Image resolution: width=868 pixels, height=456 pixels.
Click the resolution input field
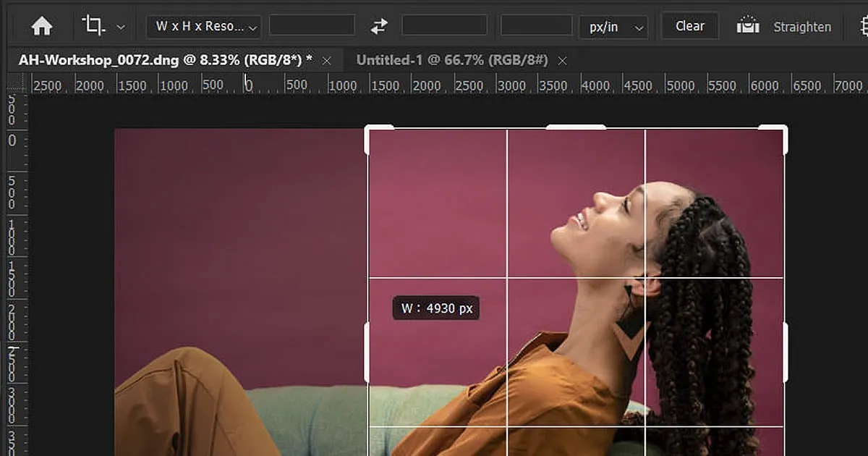pos(535,25)
